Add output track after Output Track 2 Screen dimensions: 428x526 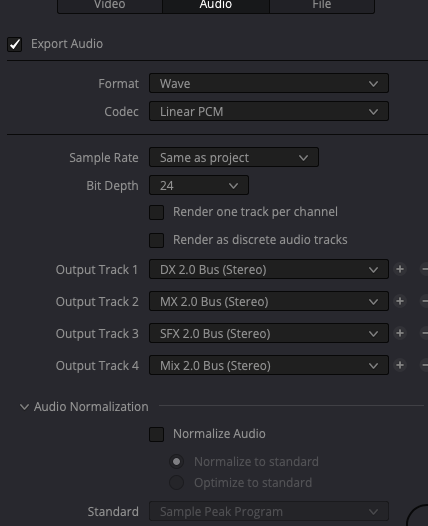(400, 301)
